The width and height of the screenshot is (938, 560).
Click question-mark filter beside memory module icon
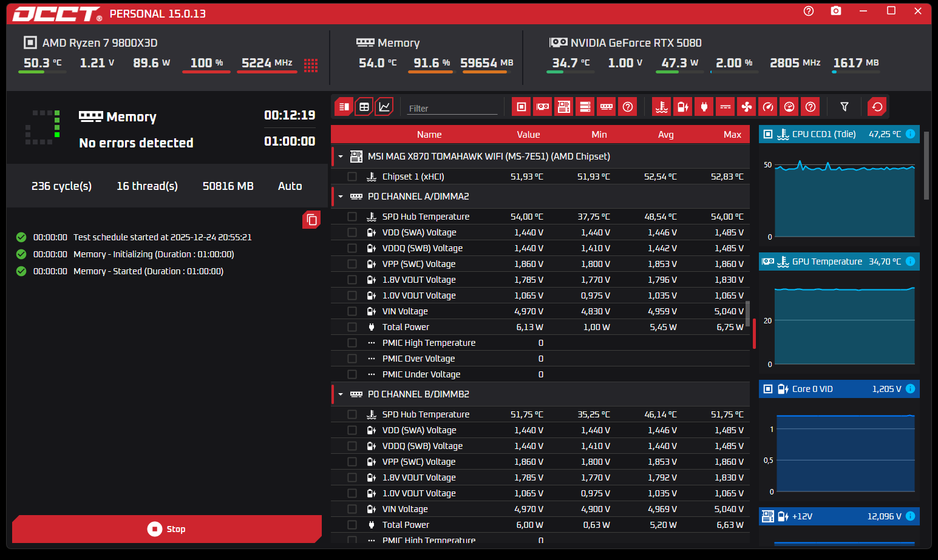coord(628,107)
